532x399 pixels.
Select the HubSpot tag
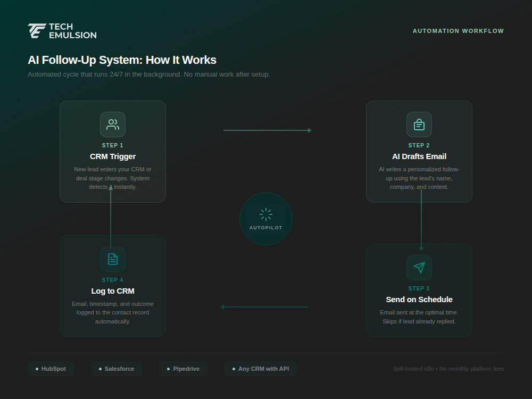pos(51,369)
